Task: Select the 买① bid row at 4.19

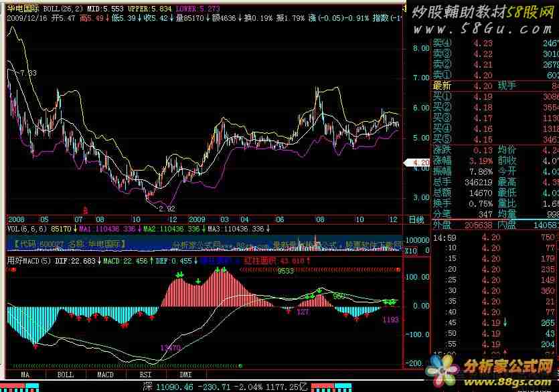Action: (x=495, y=96)
